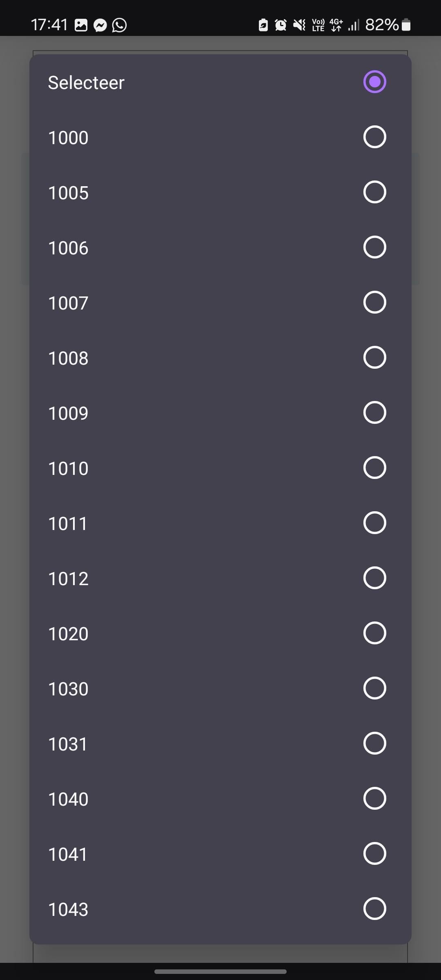Tap the WhatsApp notification icon

coord(119,25)
